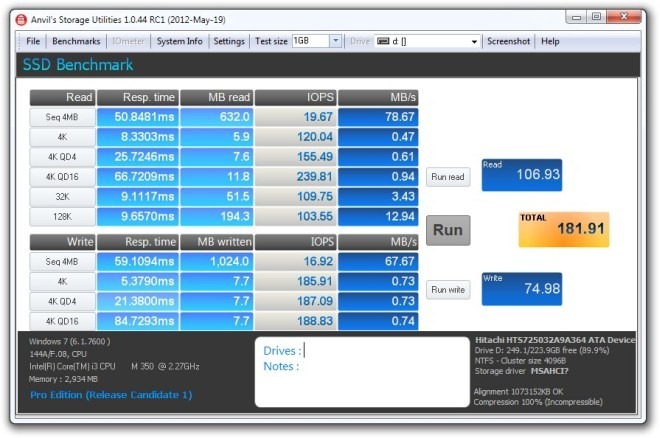Screen dimensions: 660x438
Task: Click the 32K read test label
Action: pyautogui.click(x=62, y=196)
